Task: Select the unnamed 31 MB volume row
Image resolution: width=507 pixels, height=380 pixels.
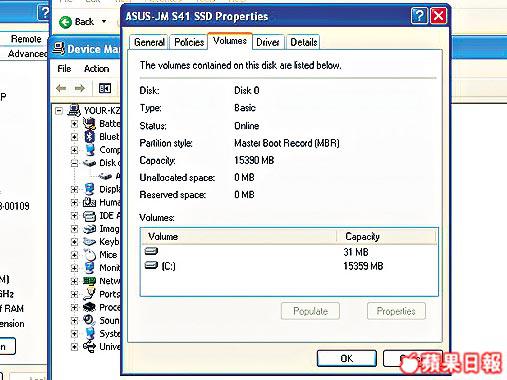Action: coord(289,252)
